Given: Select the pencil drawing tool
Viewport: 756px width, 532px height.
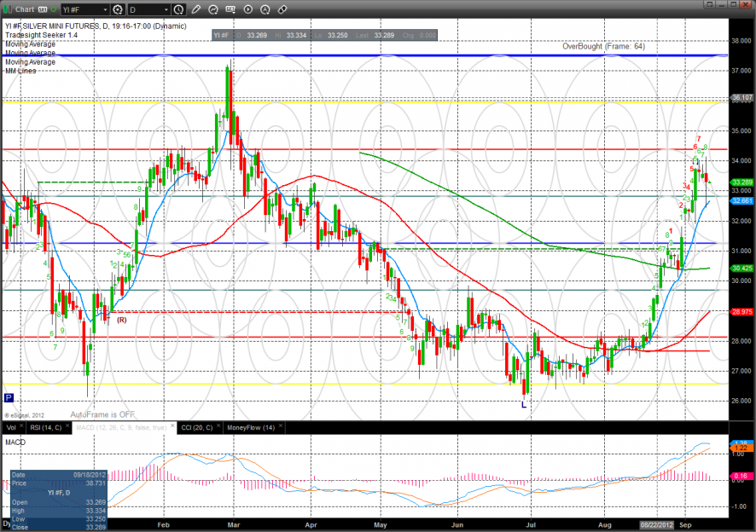Looking at the screenshot, I should coord(196,9).
